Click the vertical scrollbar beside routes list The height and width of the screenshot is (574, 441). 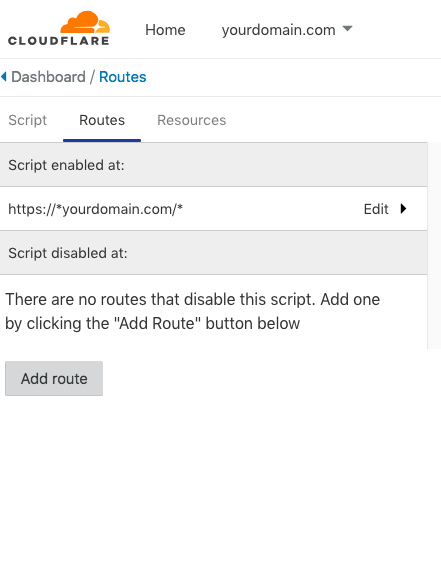(x=434, y=245)
